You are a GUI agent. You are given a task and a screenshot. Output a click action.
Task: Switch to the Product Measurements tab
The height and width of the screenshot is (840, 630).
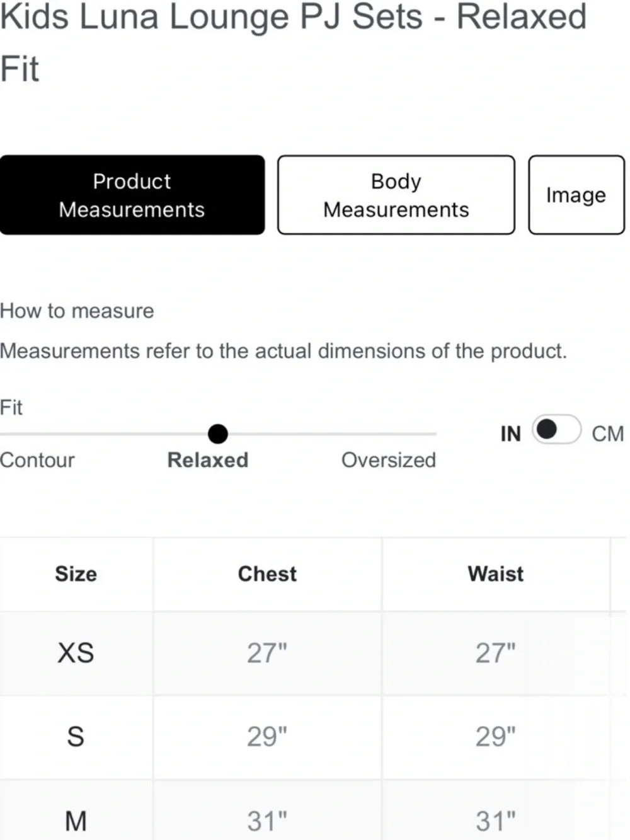coord(132,195)
